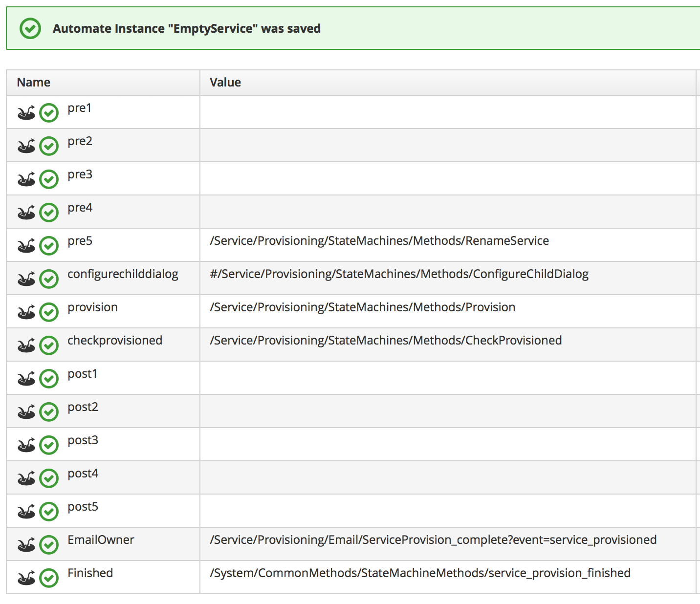Click the CheckProvisioned method path value

click(386, 341)
